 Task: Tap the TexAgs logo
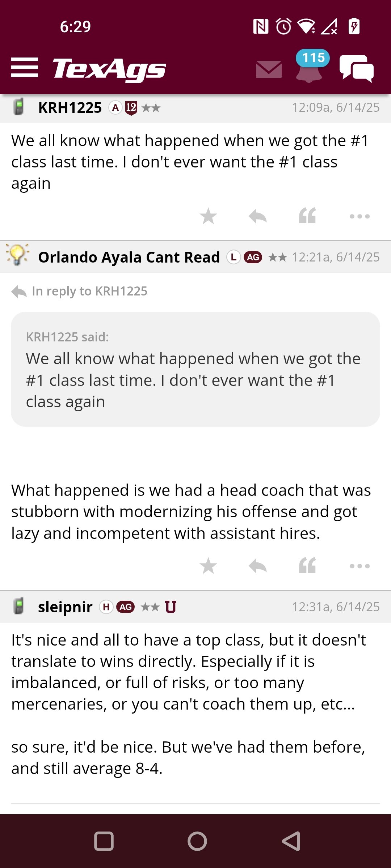pos(109,69)
